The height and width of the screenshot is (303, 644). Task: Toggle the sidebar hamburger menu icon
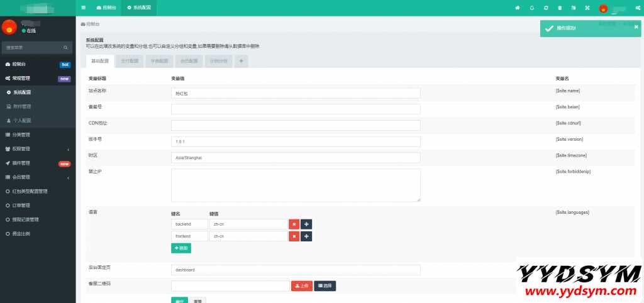coord(84,8)
